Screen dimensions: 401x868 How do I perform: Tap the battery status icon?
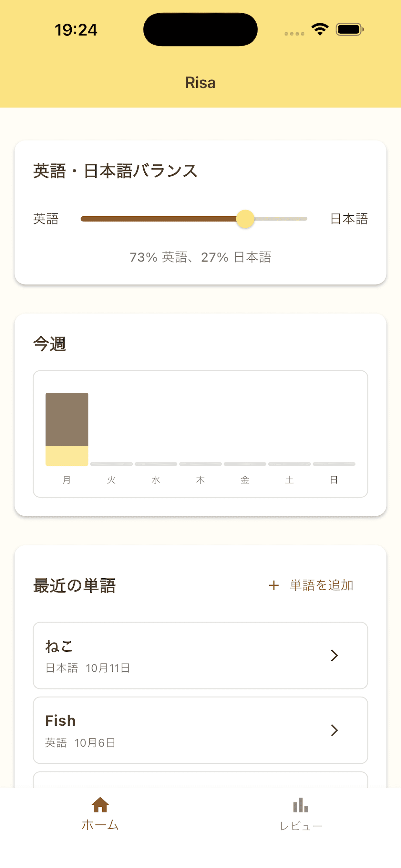click(349, 29)
